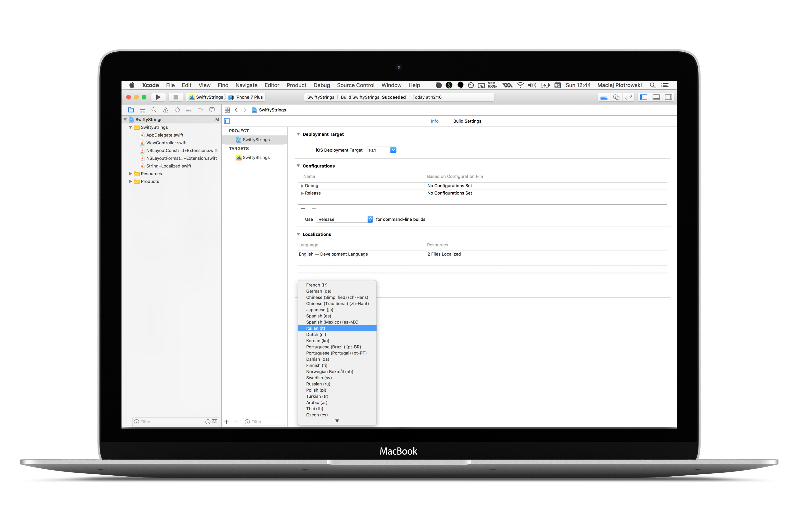This screenshot has width=798, height=532.
Task: Choose Italian (it) from the language list
Action: [x=316, y=328]
